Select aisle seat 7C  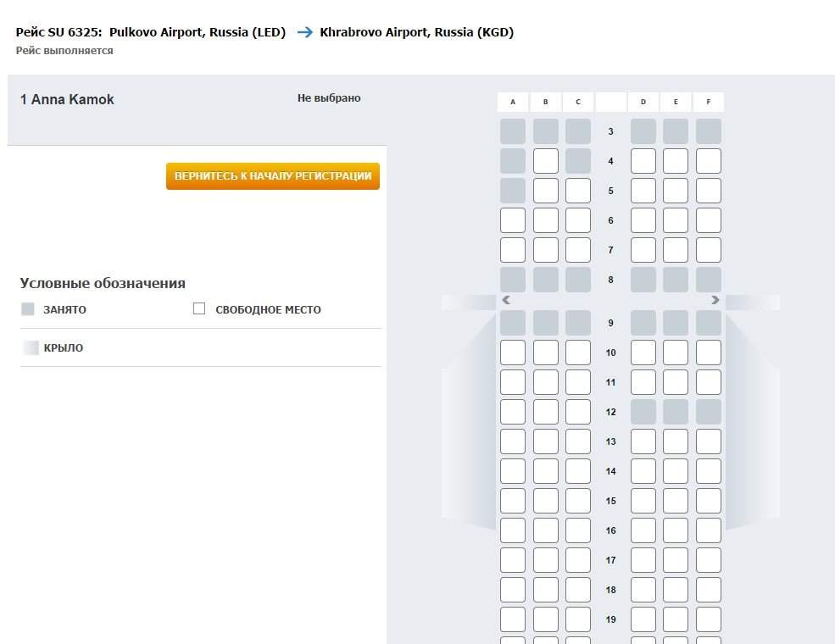click(578, 250)
